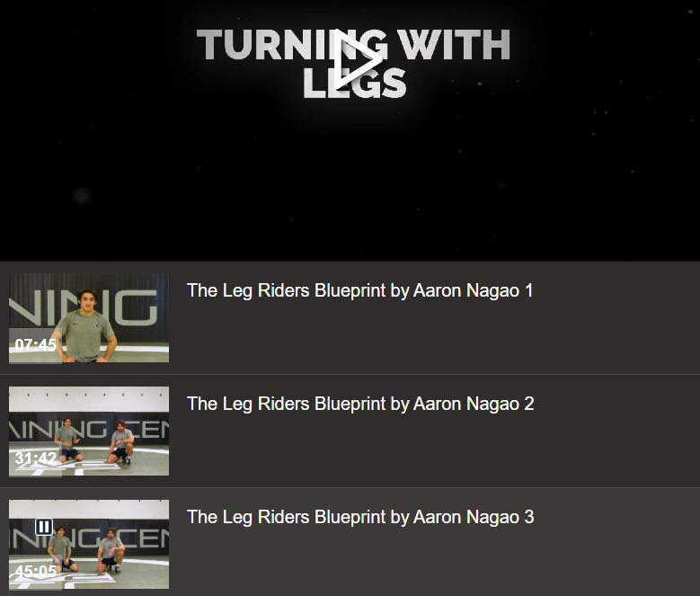700x596 pixels.
Task: Open thumbnail of Leg Riders Blueprint 2
Action: [89, 431]
